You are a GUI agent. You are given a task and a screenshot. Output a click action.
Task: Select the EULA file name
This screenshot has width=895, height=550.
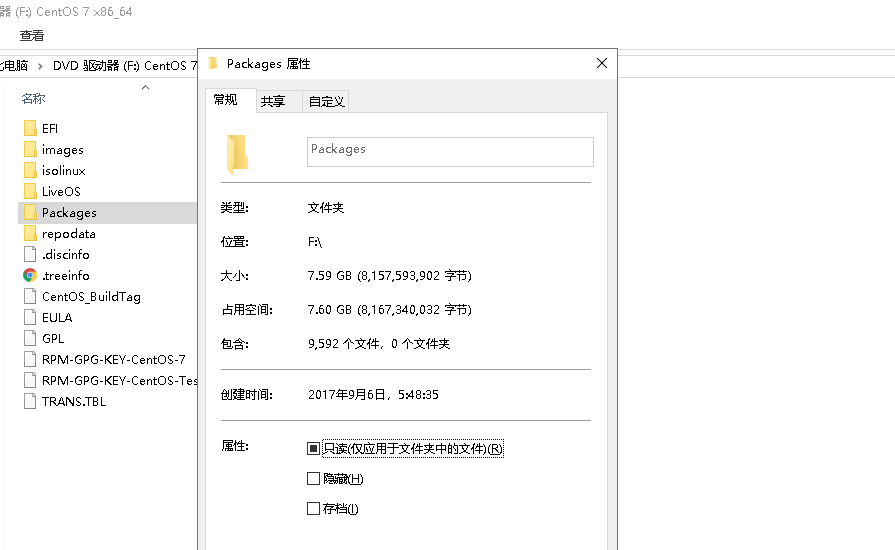[57, 317]
